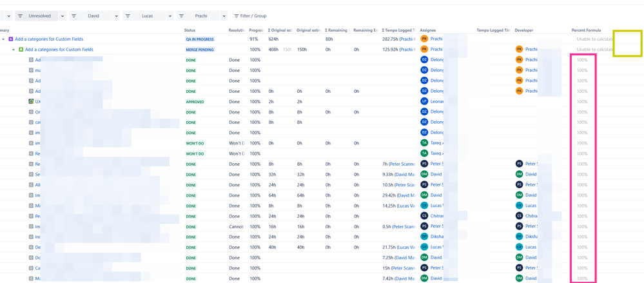Image resolution: width=644 pixels, height=283 pixels.
Task: Collapse the Merge Pending story row
Action: click(x=13, y=50)
